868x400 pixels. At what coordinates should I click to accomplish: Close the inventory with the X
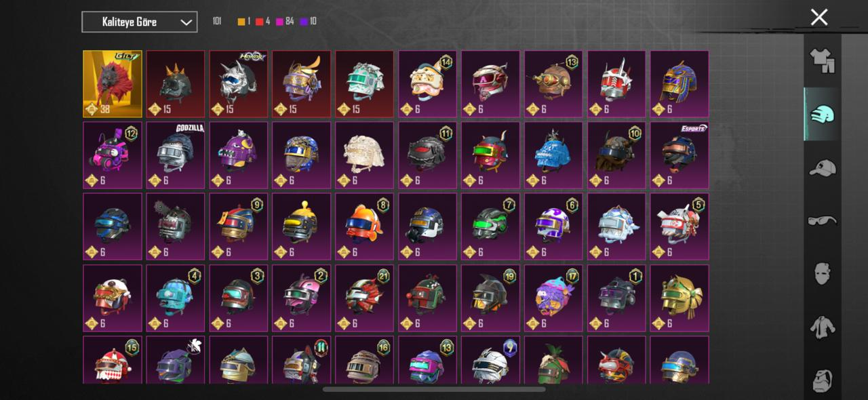819,17
